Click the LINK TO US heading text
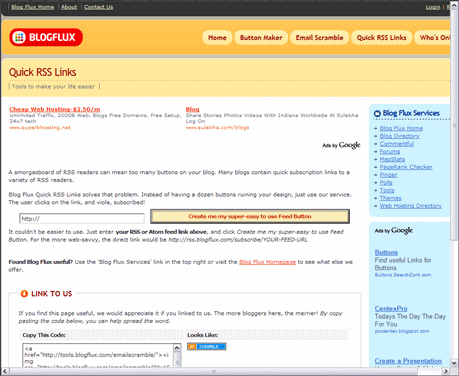 tap(52, 294)
